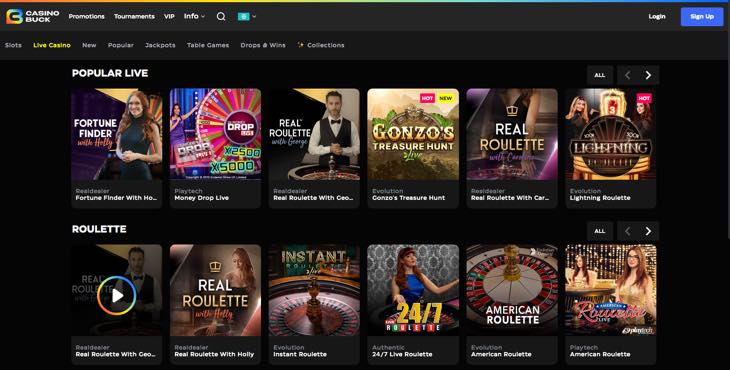Screen dimensions: 730x370
Task: Open Gonzo's Treasure Hunt thumbnail
Action: point(413,134)
